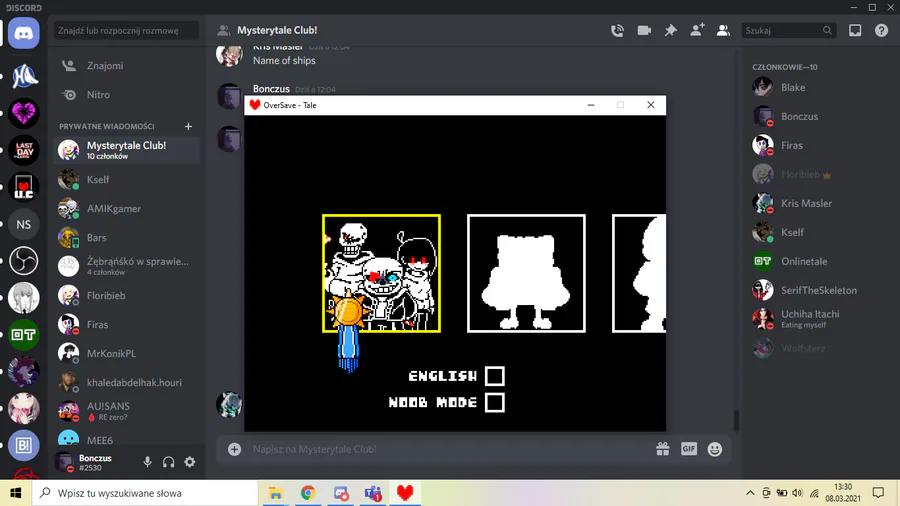
Task: Open File Explorer from the taskbar
Action: tap(276, 493)
